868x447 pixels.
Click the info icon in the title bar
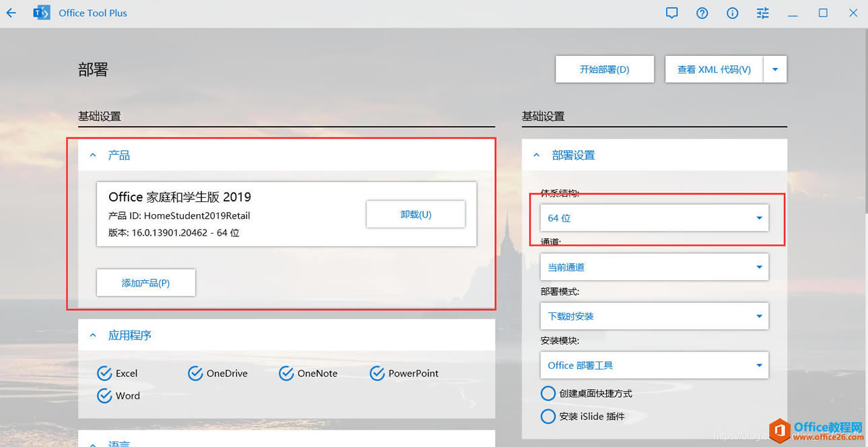point(732,12)
